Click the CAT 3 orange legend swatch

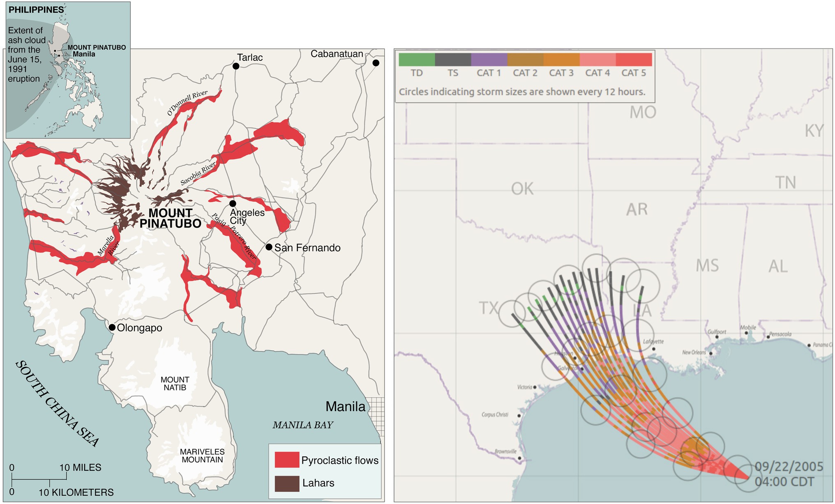[562, 60]
